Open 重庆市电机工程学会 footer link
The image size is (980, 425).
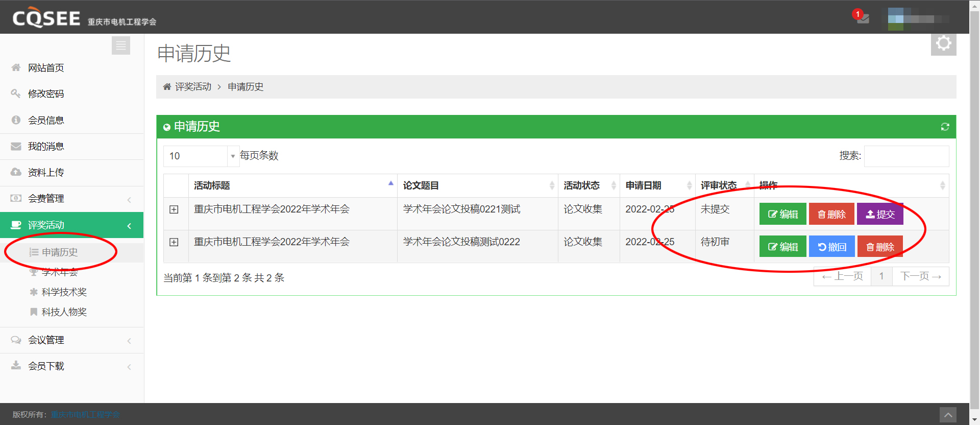(x=85, y=414)
